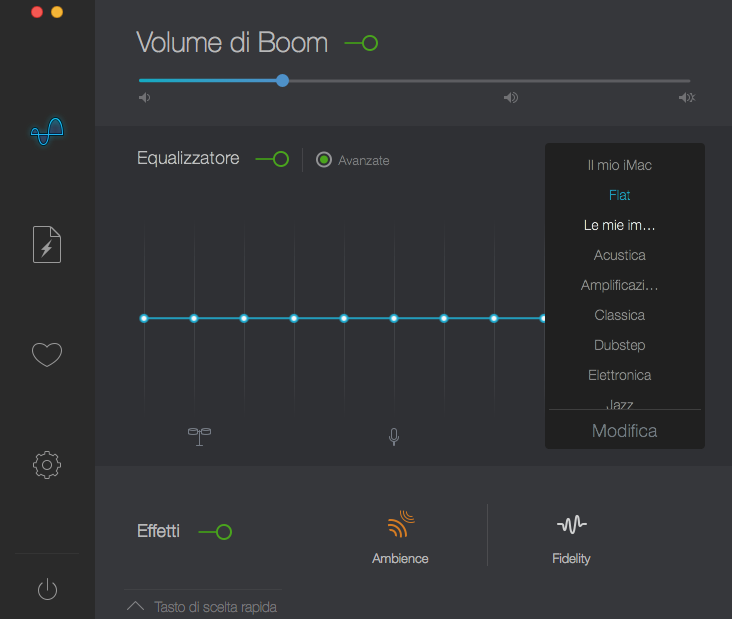Toggle the Volume di Boom switch
Screen dimensions: 732x619
pyautogui.click(x=361, y=43)
